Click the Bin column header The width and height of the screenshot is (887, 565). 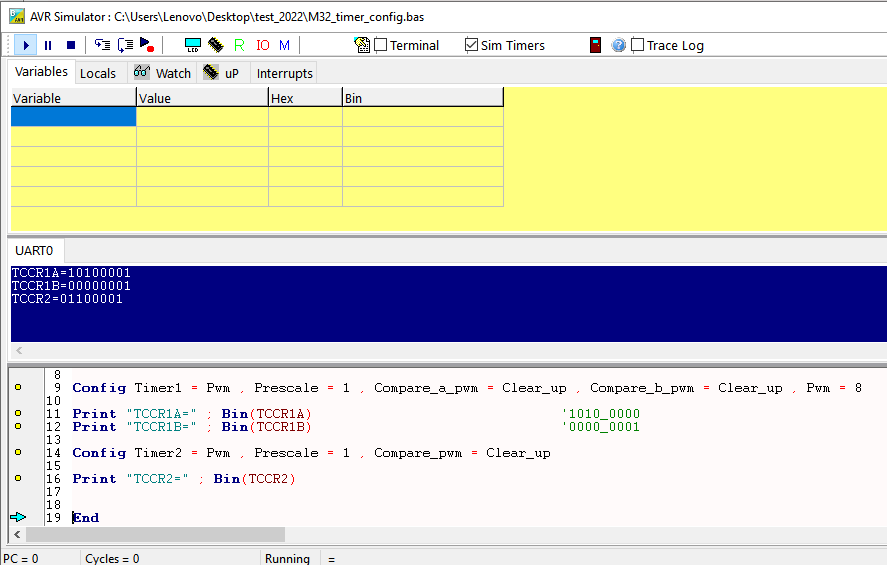(x=423, y=98)
